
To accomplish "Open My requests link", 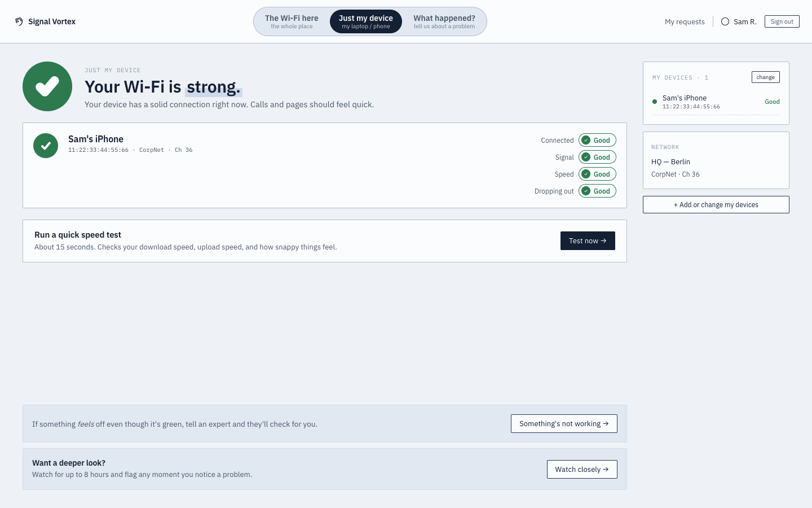I will [x=685, y=21].
